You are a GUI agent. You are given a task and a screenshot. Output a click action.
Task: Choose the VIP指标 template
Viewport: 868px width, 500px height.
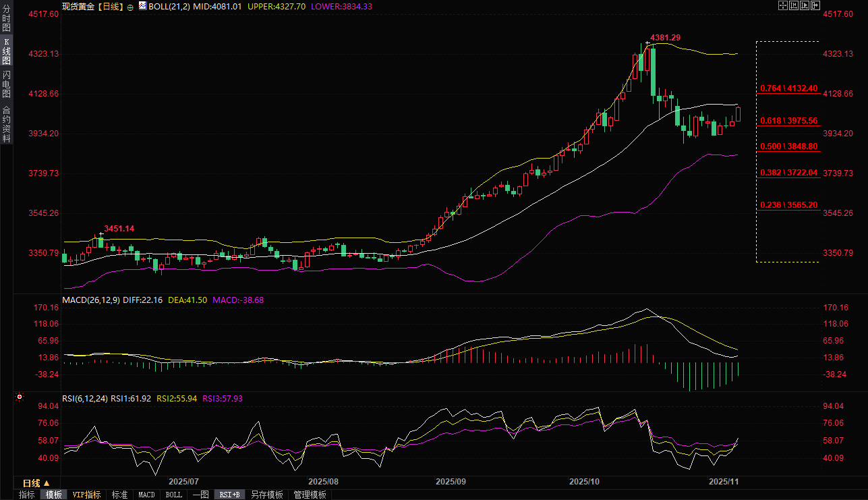[x=87, y=495]
